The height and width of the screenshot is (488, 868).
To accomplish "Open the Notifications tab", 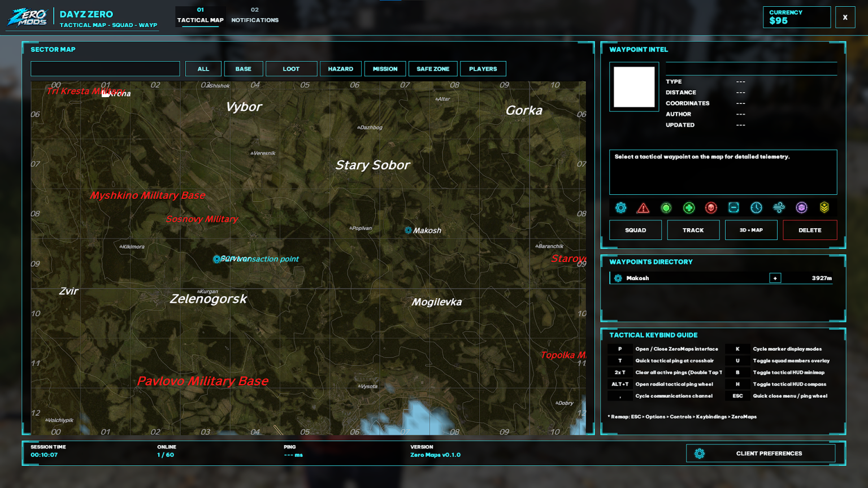I will [255, 16].
